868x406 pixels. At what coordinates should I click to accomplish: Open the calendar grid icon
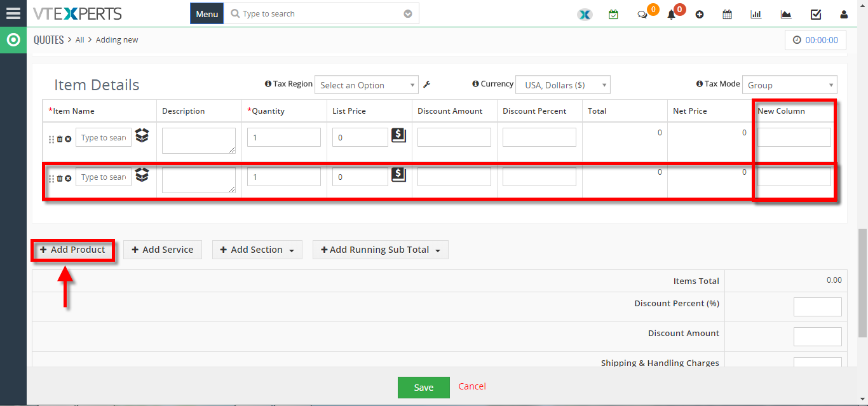(x=727, y=14)
